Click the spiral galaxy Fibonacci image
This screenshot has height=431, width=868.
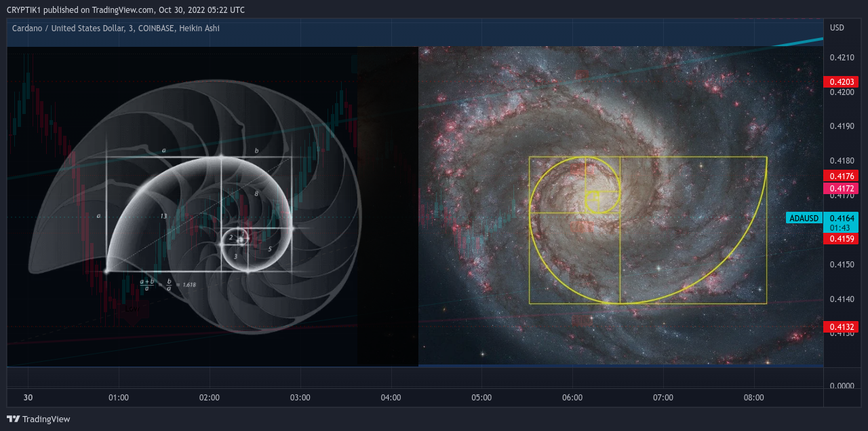click(620, 206)
